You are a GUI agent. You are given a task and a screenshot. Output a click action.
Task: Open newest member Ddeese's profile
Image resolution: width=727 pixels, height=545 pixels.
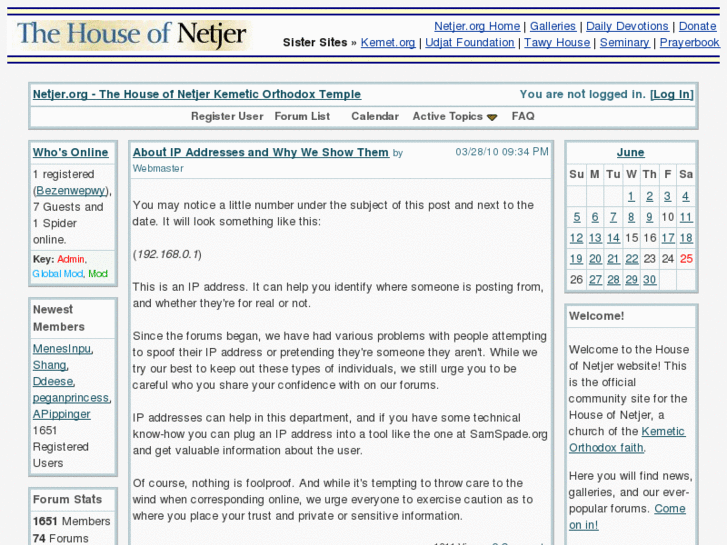point(53,381)
